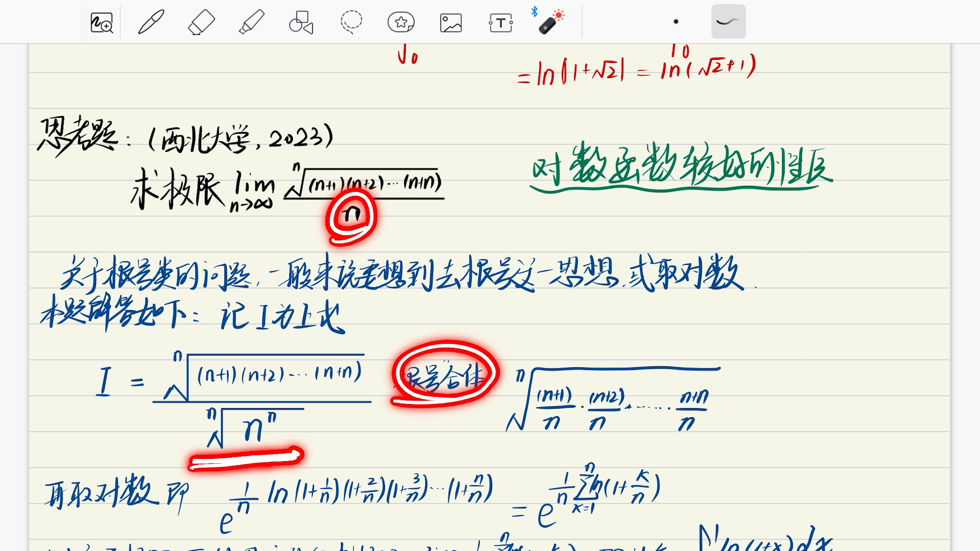Select the Lasso selection tool
Image resolution: width=980 pixels, height=551 pixels.
(x=351, y=22)
